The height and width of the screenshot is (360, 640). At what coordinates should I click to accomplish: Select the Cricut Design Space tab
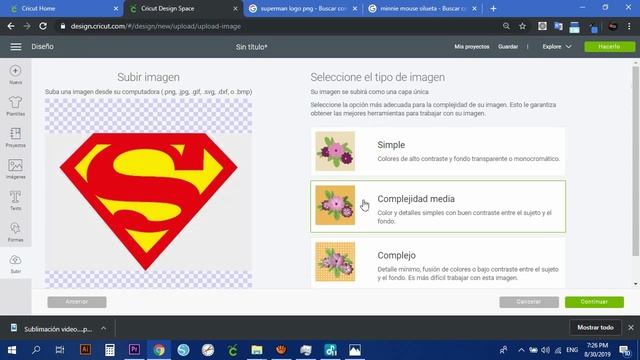[x=183, y=8]
